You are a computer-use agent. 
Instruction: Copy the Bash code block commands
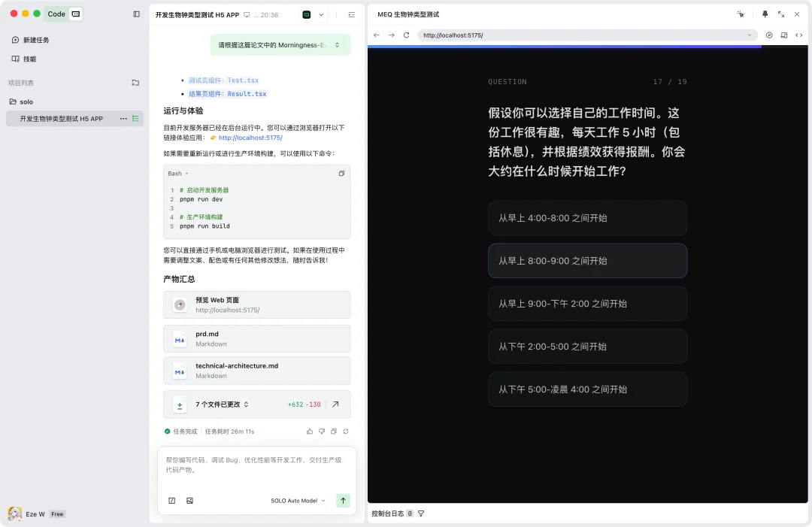point(341,173)
